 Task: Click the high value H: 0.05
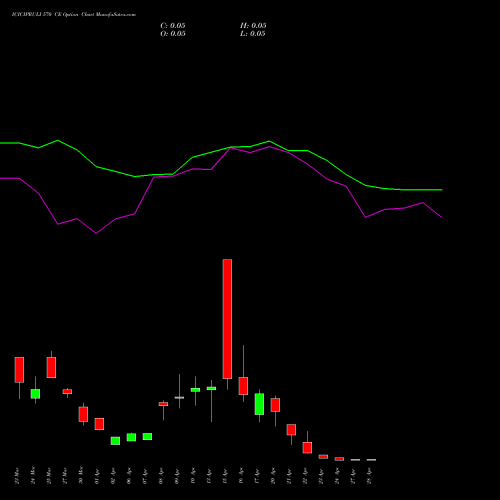pyautogui.click(x=253, y=26)
